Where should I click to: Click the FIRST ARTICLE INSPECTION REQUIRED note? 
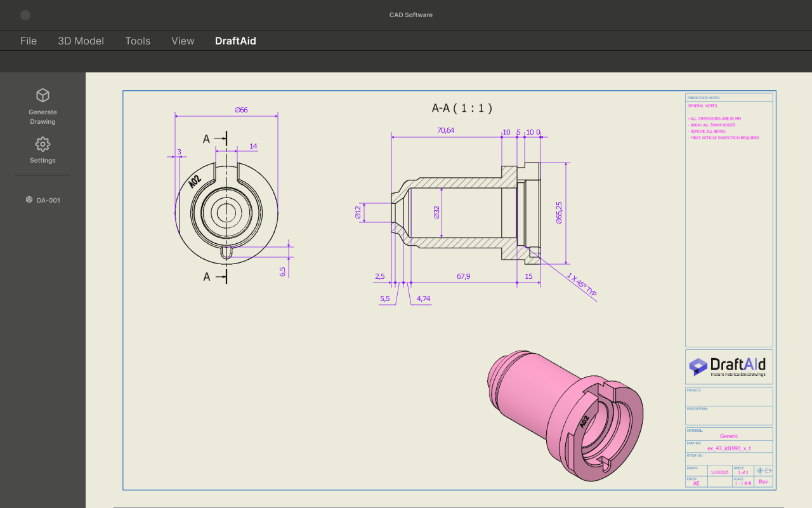point(724,138)
